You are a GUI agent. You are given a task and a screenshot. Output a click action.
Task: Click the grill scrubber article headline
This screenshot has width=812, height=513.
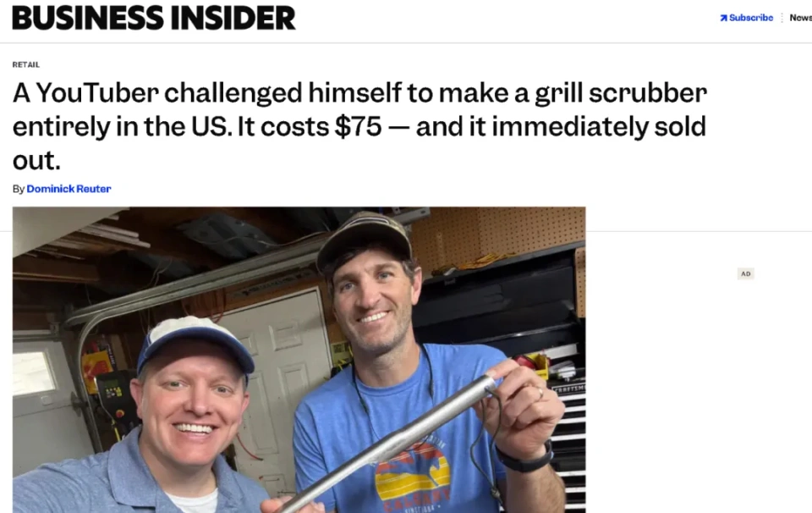pos(359,126)
